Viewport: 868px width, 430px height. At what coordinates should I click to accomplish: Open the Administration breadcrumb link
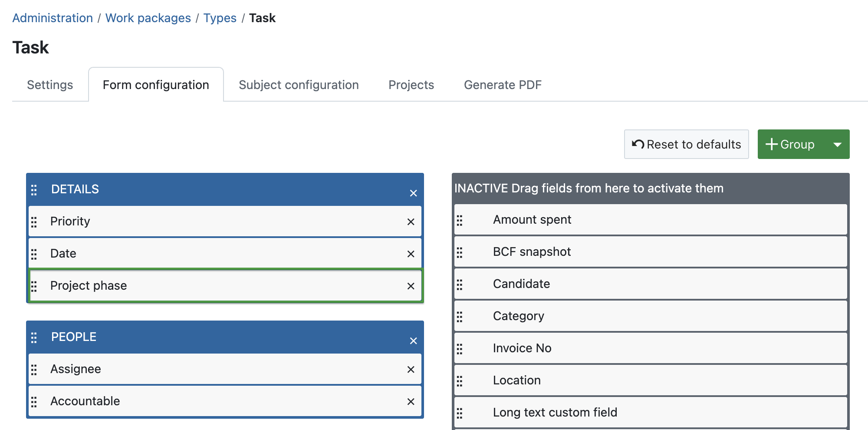pos(53,18)
